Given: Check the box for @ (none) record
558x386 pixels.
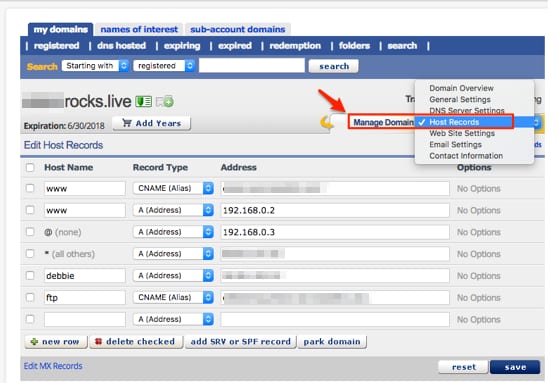Looking at the screenshot, I should click(30, 232).
